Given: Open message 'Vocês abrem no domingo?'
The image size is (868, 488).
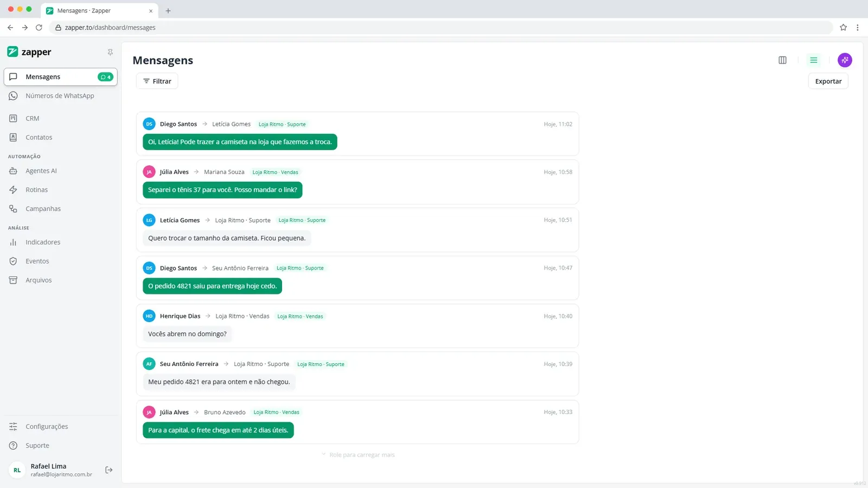Looking at the screenshot, I should [187, 334].
